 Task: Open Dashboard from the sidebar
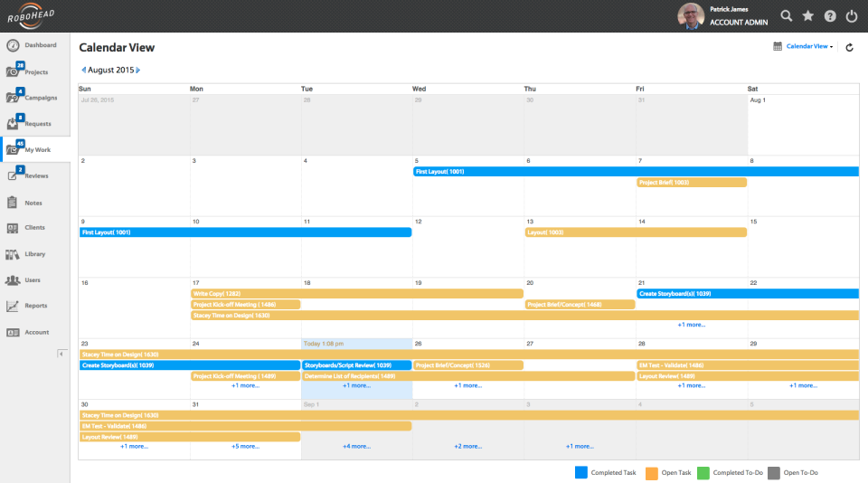[x=34, y=45]
